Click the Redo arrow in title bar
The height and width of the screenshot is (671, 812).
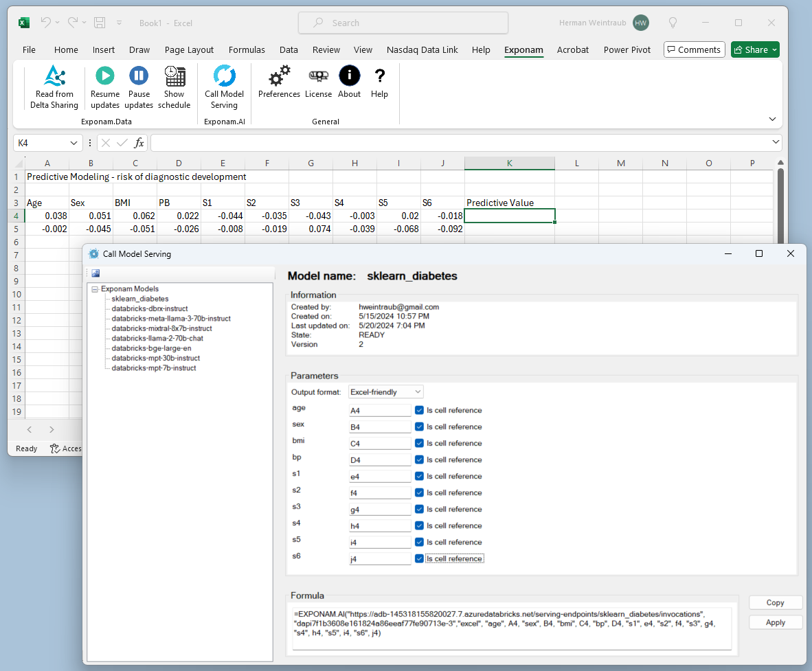coord(73,22)
